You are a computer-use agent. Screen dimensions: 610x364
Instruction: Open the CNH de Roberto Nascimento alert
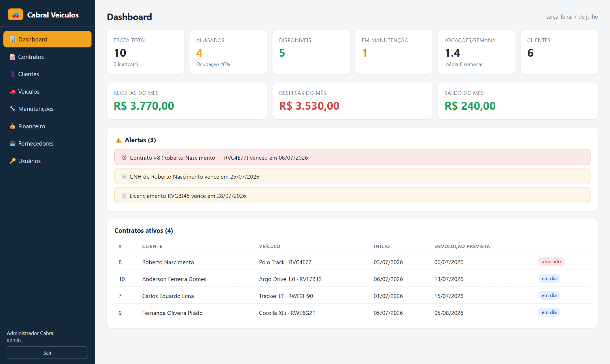(x=352, y=176)
